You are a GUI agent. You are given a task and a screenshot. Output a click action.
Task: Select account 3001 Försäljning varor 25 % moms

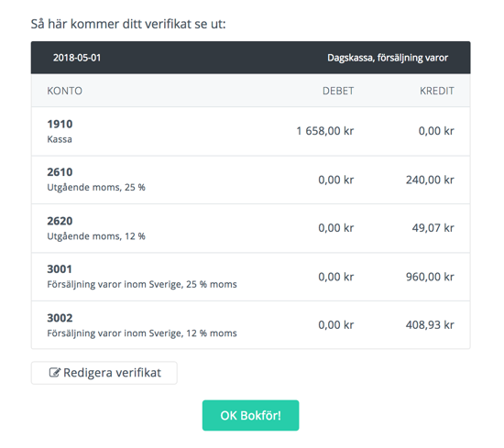coord(250,277)
